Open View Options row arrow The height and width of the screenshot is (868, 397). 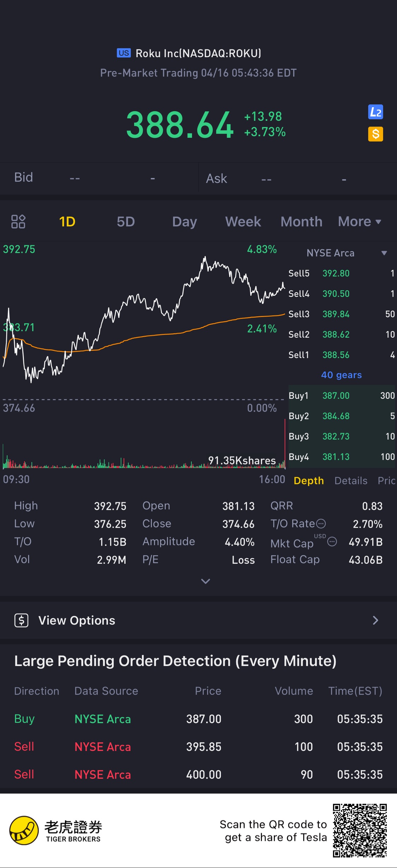[375, 620]
